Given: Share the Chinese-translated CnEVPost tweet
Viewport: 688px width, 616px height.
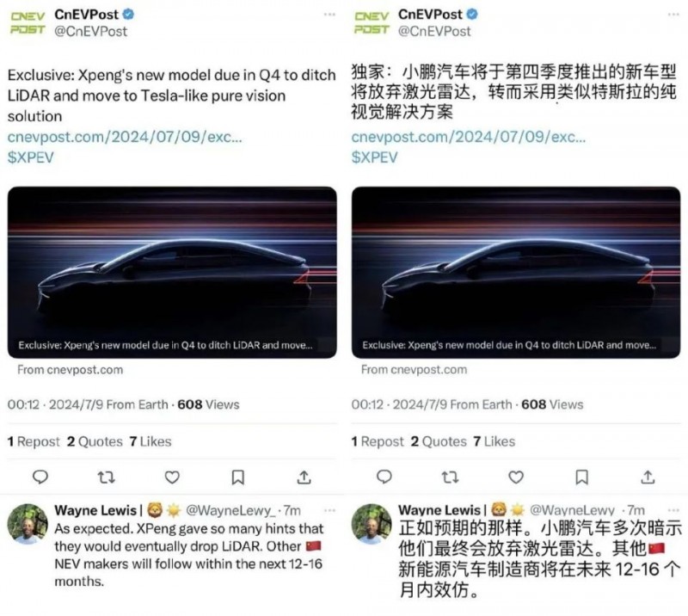Looking at the screenshot, I should pyautogui.click(x=648, y=477).
